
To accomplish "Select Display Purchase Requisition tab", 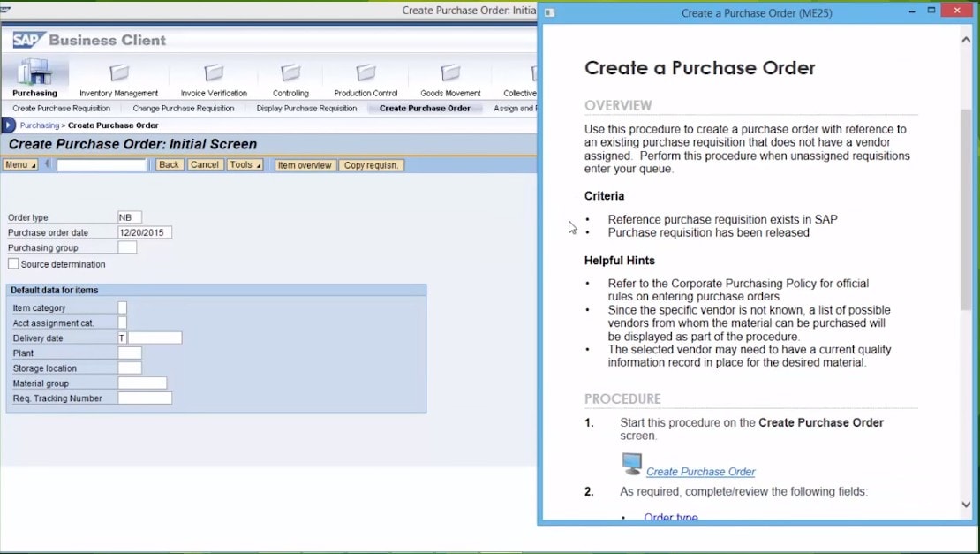I will tap(306, 108).
